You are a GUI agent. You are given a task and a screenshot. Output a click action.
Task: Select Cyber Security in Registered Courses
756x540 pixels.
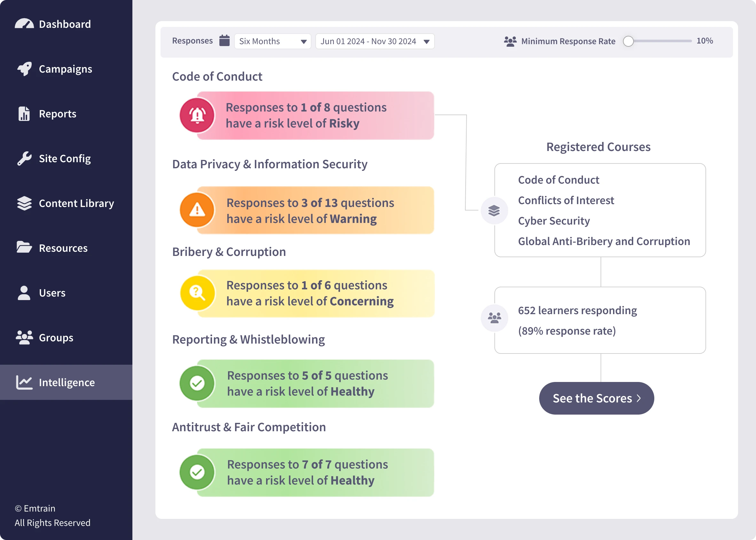[554, 220]
